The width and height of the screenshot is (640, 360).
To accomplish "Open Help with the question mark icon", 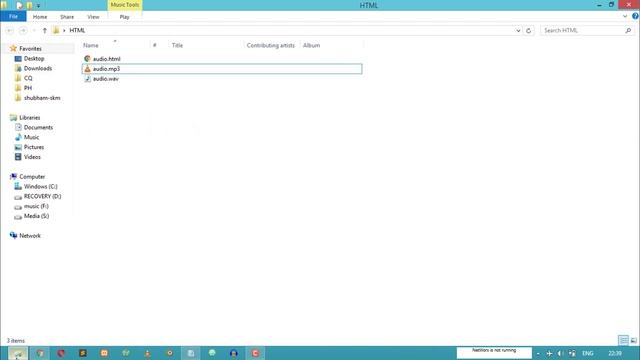I will 635,16.
